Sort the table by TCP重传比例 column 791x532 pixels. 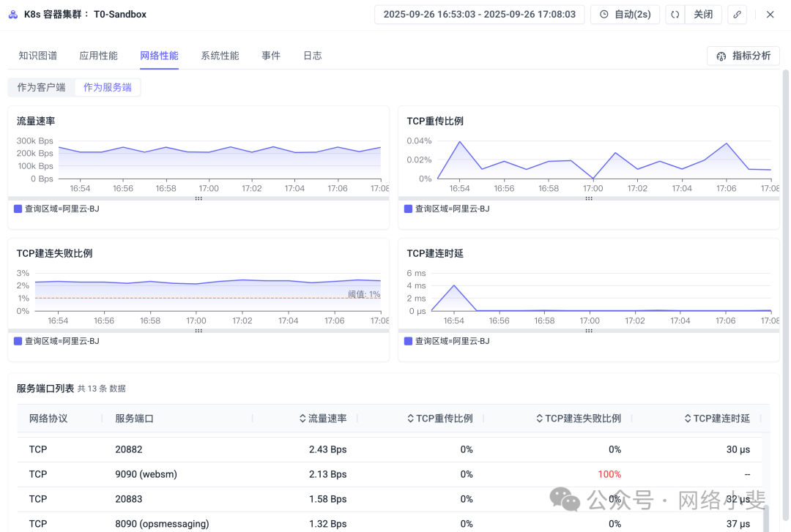pyautogui.click(x=439, y=419)
